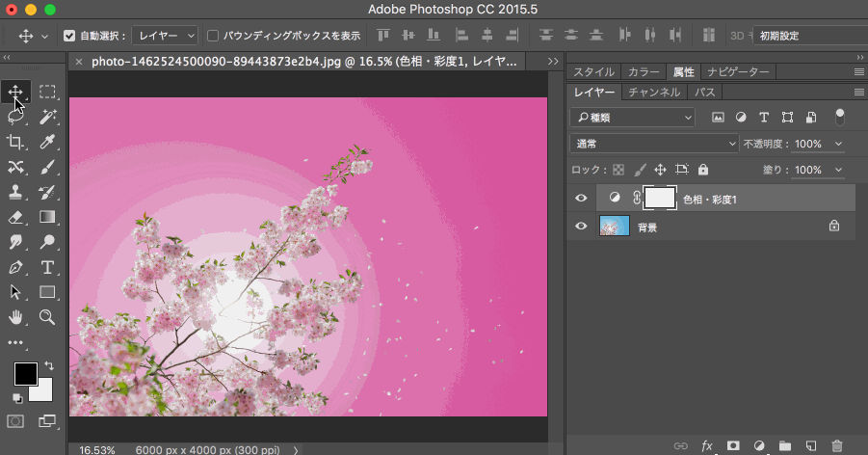Delete layer using trash icon

(836, 445)
